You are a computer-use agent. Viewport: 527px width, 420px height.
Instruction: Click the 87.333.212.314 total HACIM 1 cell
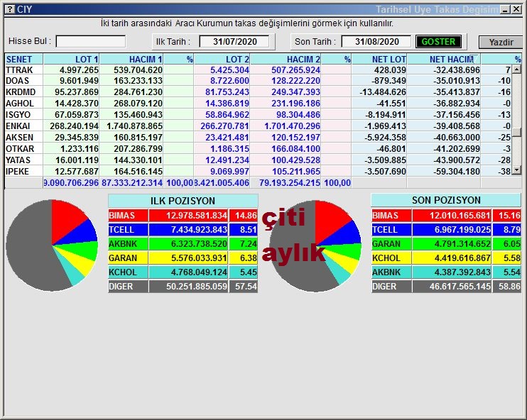point(131,183)
